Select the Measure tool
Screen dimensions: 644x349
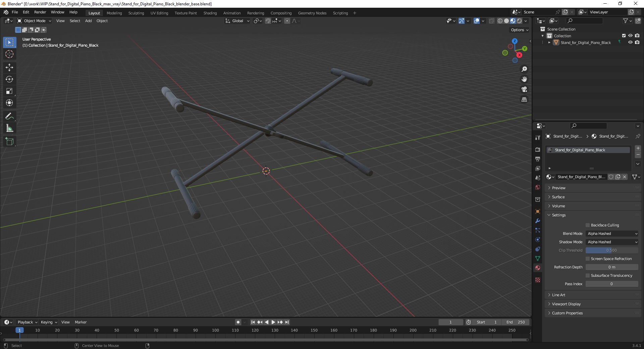(x=9, y=128)
